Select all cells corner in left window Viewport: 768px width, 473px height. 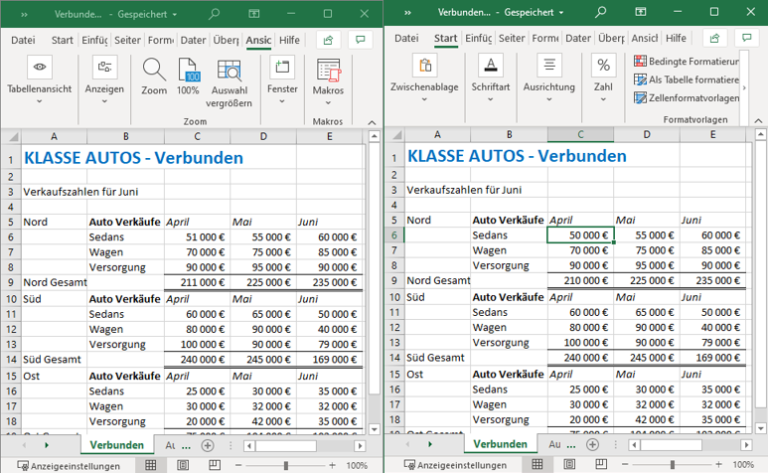pos(11,137)
